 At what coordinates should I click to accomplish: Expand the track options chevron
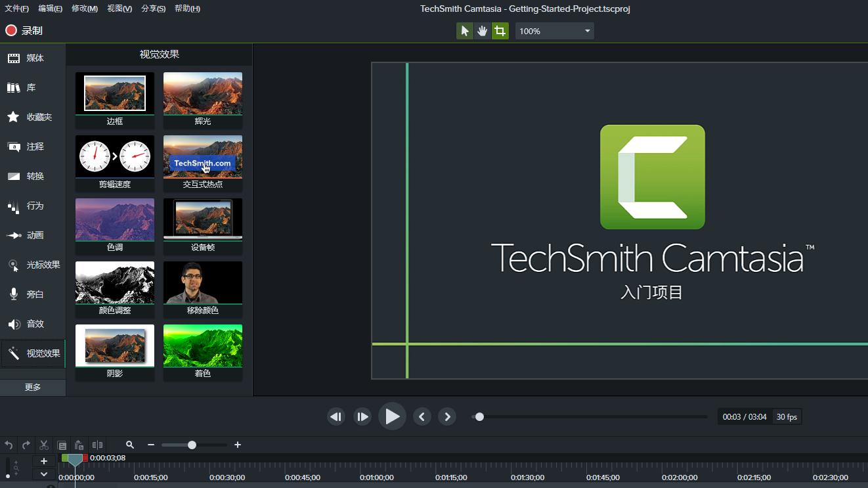click(44, 474)
